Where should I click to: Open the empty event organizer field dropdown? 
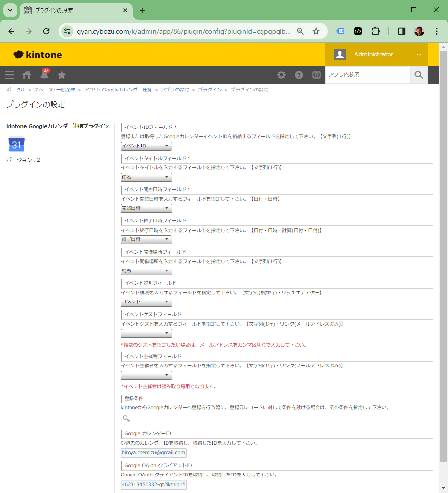pyautogui.click(x=146, y=375)
